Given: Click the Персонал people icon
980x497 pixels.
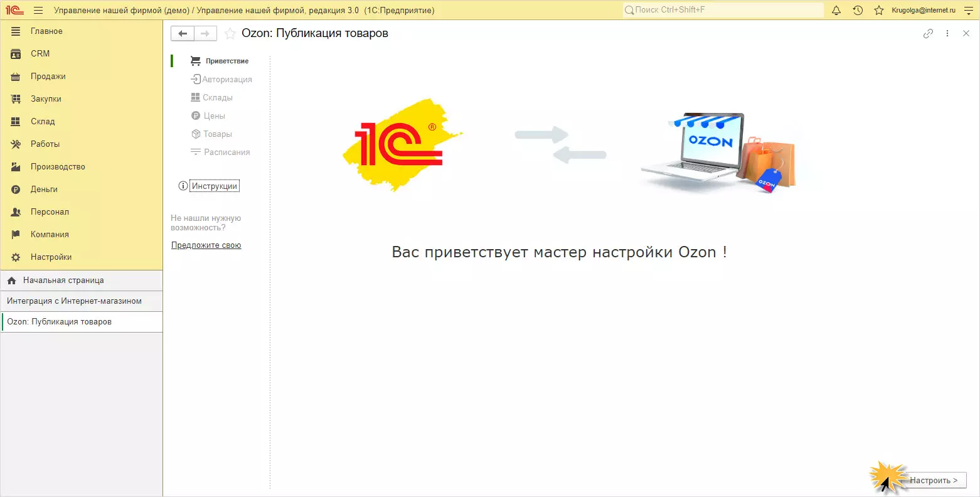Looking at the screenshot, I should pos(16,211).
